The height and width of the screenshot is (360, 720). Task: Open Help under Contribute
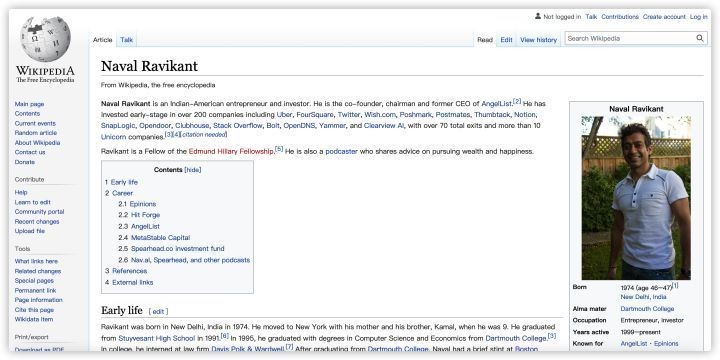[x=21, y=192]
